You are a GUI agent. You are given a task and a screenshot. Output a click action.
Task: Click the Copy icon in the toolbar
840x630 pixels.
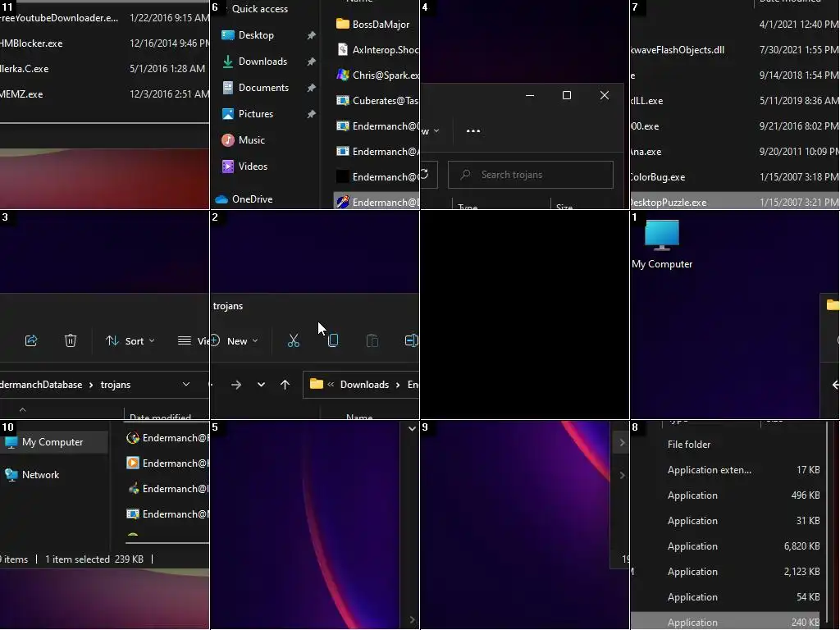click(333, 340)
